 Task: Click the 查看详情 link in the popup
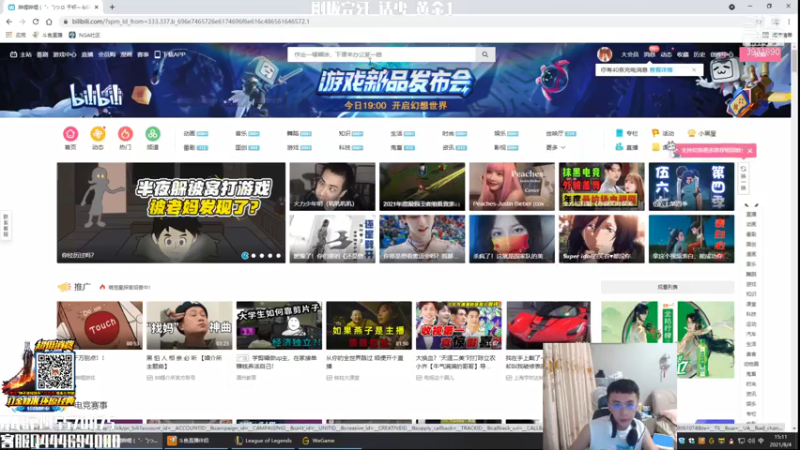661,70
